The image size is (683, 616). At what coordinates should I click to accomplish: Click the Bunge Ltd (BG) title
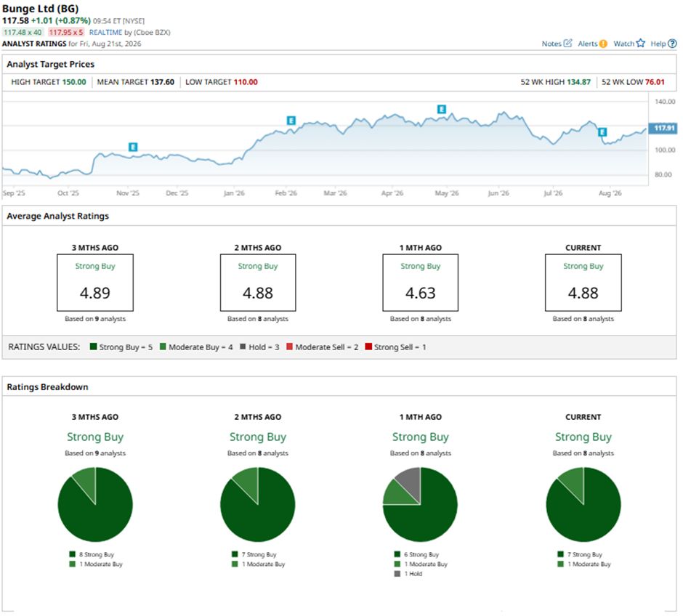tap(41, 8)
